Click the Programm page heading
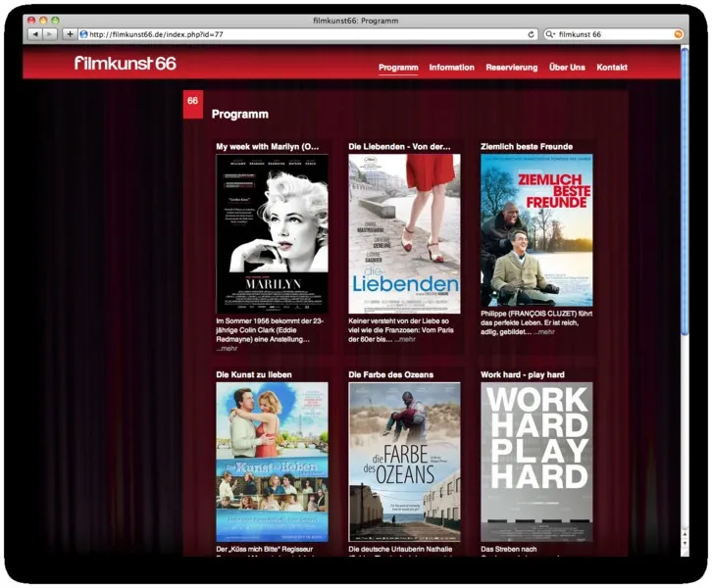This screenshot has width=712, height=588. [x=239, y=115]
